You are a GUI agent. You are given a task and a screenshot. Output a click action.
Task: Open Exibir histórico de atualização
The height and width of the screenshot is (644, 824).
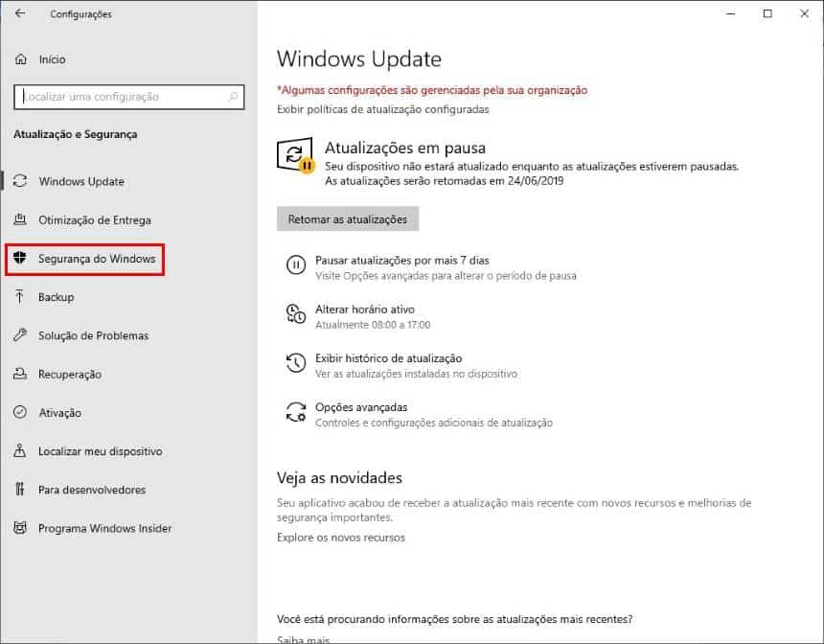click(x=388, y=358)
